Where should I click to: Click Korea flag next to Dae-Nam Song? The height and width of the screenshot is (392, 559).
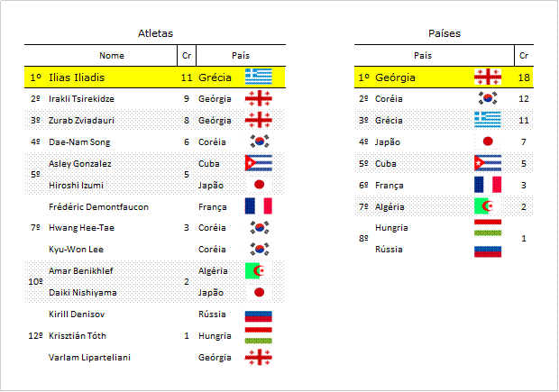click(x=259, y=141)
